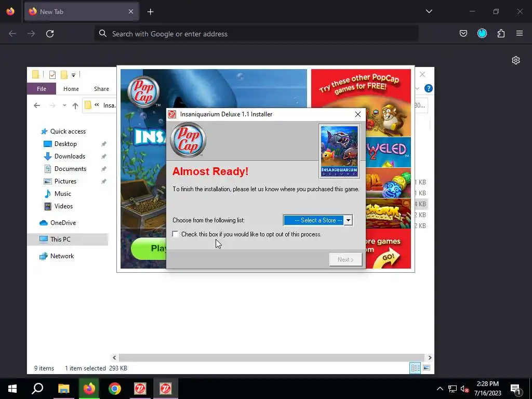Image resolution: width=532 pixels, height=399 pixels.
Task: Open Downloads in the navigation pane
Action: 70,156
